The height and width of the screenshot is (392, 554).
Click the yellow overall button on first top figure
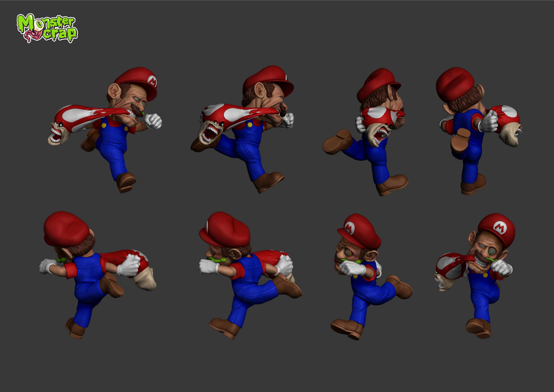click(104, 125)
